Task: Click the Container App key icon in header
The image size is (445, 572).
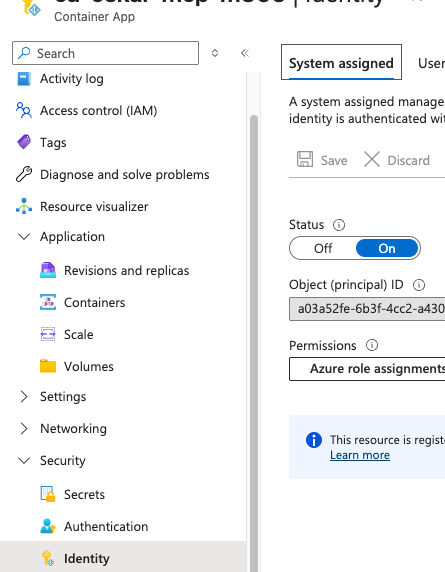Action: [x=31, y=8]
